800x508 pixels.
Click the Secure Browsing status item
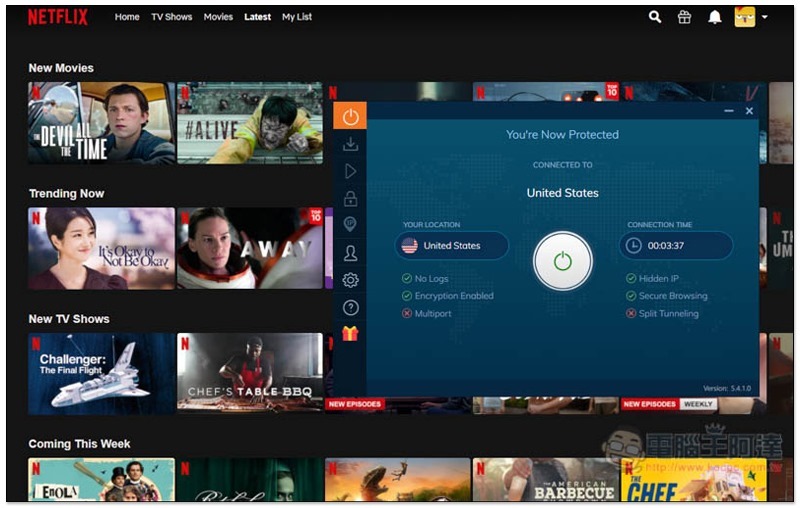pos(666,296)
